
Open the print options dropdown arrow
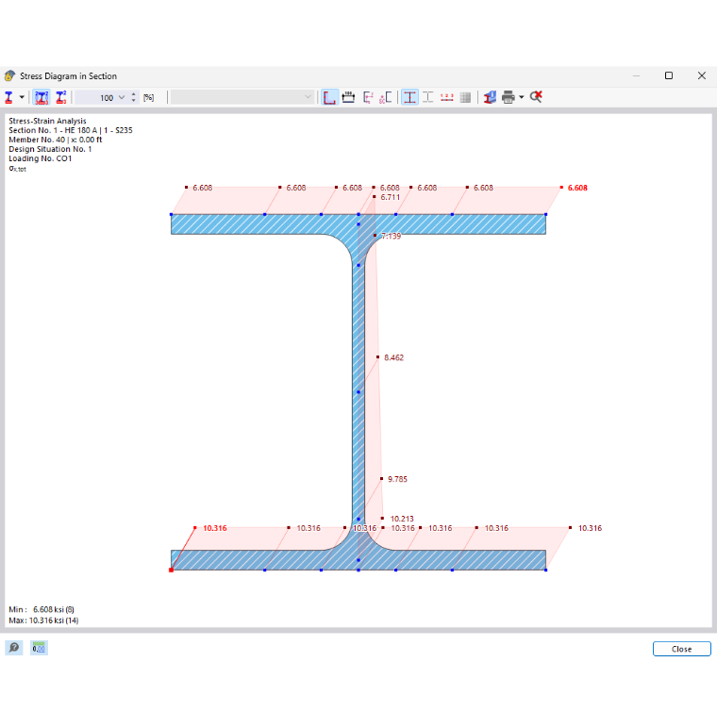(522, 97)
